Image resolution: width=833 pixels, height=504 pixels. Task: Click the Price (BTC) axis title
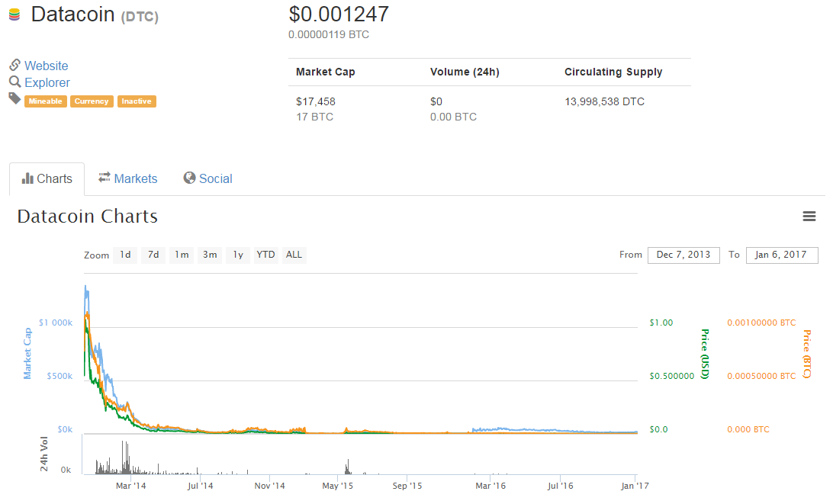point(807,354)
